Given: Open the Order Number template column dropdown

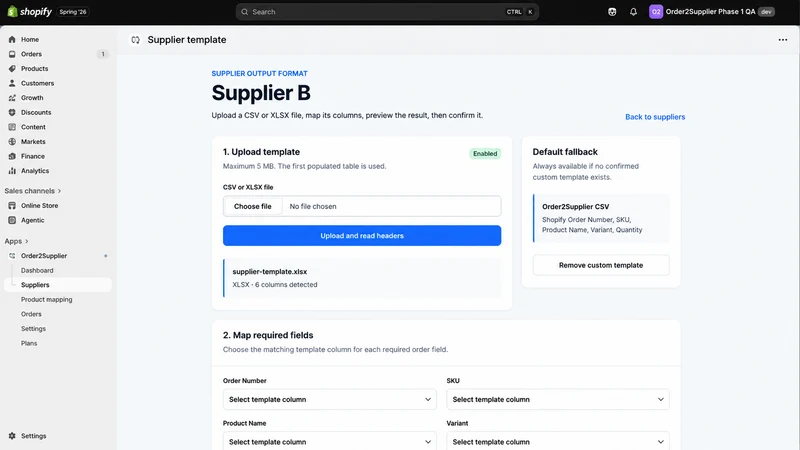Looking at the screenshot, I should pos(330,399).
